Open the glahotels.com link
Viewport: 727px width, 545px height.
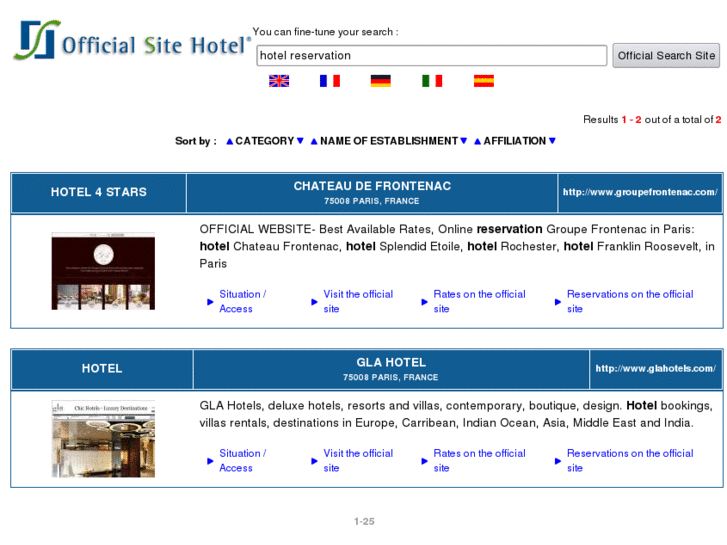(656, 368)
